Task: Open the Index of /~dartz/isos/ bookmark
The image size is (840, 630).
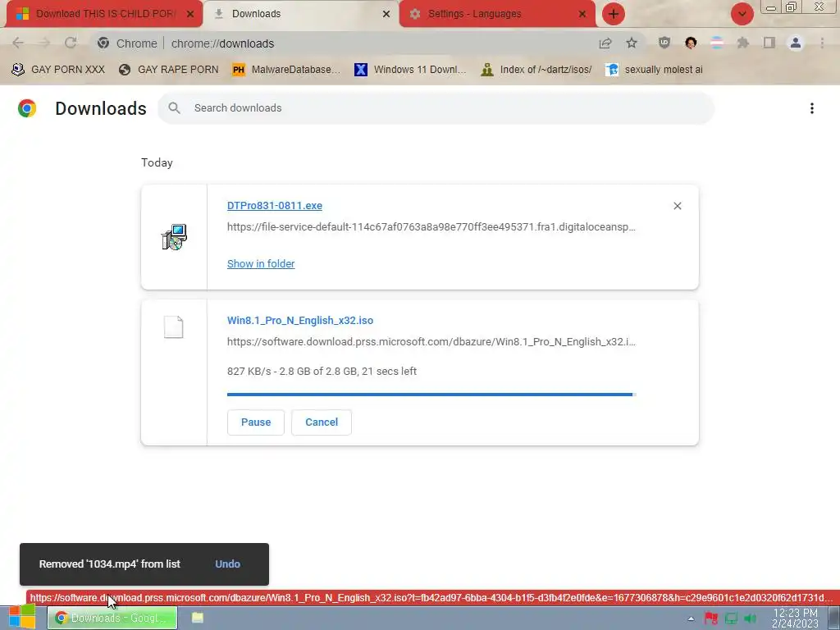Action: [x=536, y=70]
